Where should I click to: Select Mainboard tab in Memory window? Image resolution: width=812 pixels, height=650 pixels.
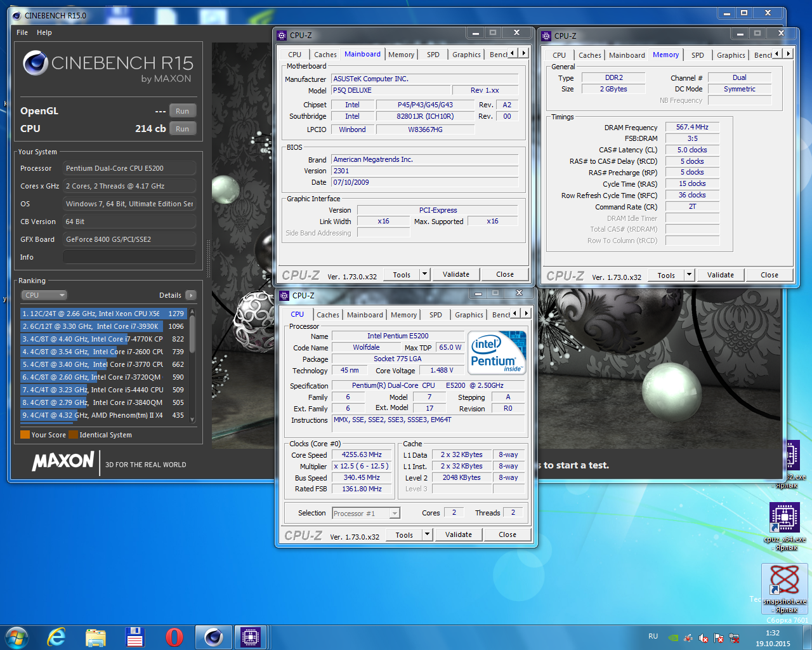pos(627,55)
